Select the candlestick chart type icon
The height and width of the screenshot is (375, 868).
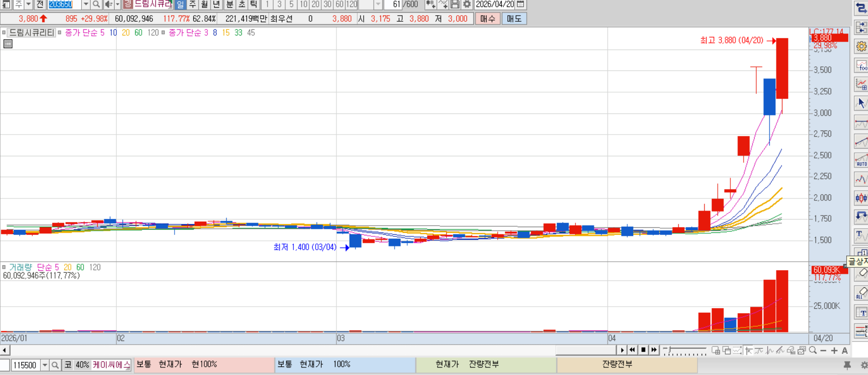tap(861, 198)
